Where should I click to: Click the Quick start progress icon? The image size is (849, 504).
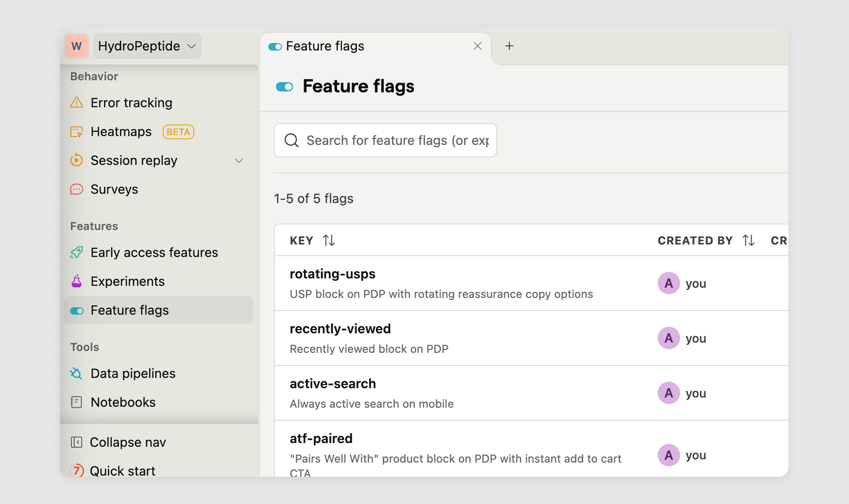76,471
